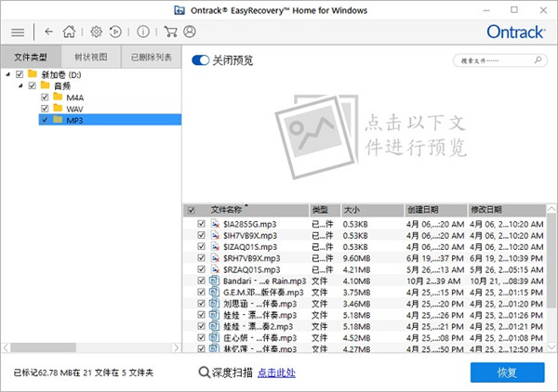Go back with the arrow icon
The height and width of the screenshot is (392, 558).
pos(48,32)
